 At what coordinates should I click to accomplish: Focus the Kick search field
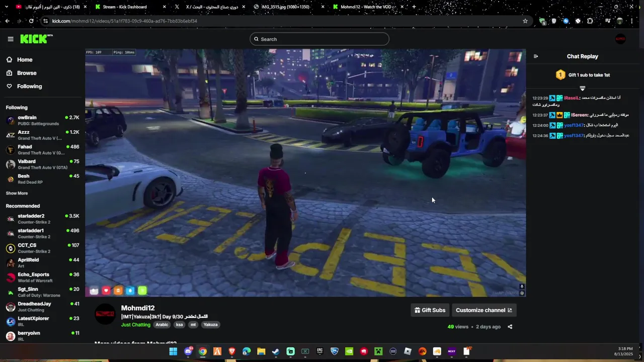[x=319, y=39]
